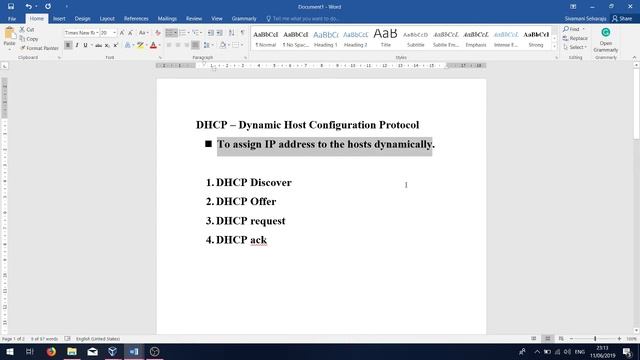Adjust the zoom slider handle
Image resolution: width=640 pixels, height=360 pixels.
[595, 339]
